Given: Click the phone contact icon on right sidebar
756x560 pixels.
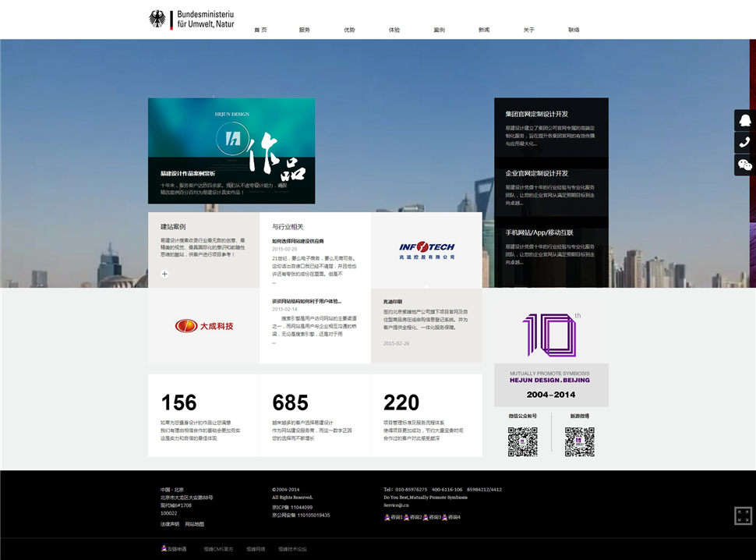Looking at the screenshot, I should [744, 143].
